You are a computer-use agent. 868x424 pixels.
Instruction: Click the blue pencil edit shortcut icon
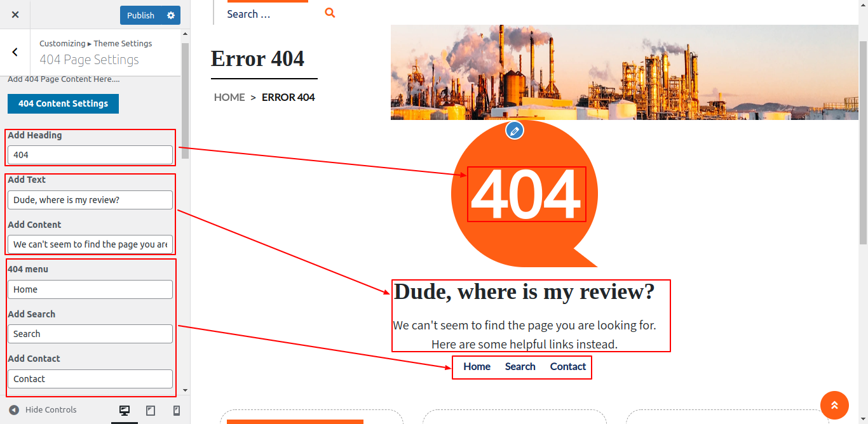515,131
